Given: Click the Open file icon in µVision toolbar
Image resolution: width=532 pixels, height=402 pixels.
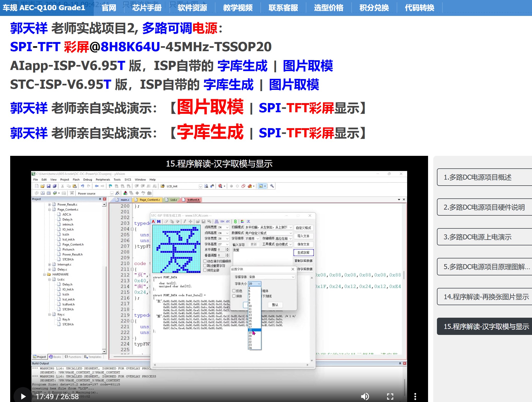Looking at the screenshot, I should 43,186.
